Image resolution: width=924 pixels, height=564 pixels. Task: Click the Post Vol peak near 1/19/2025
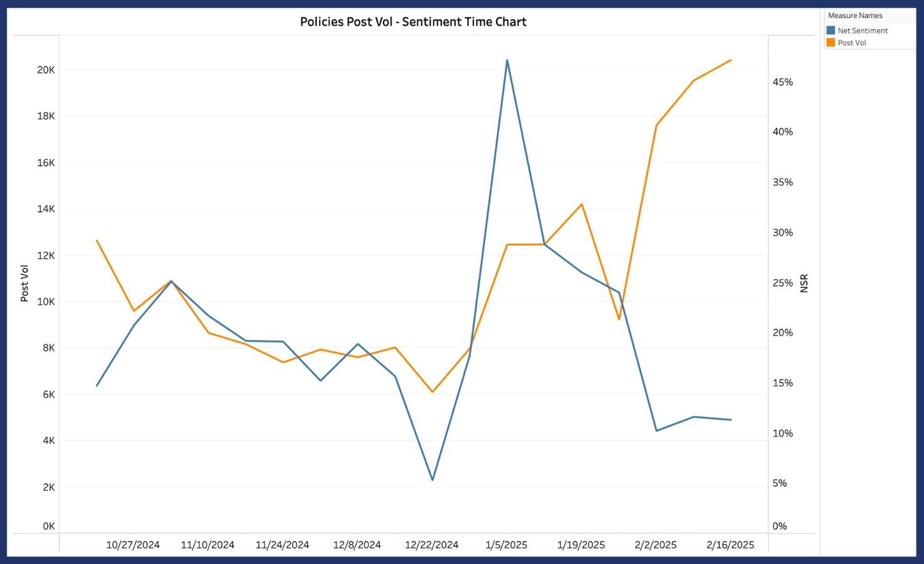(x=582, y=204)
